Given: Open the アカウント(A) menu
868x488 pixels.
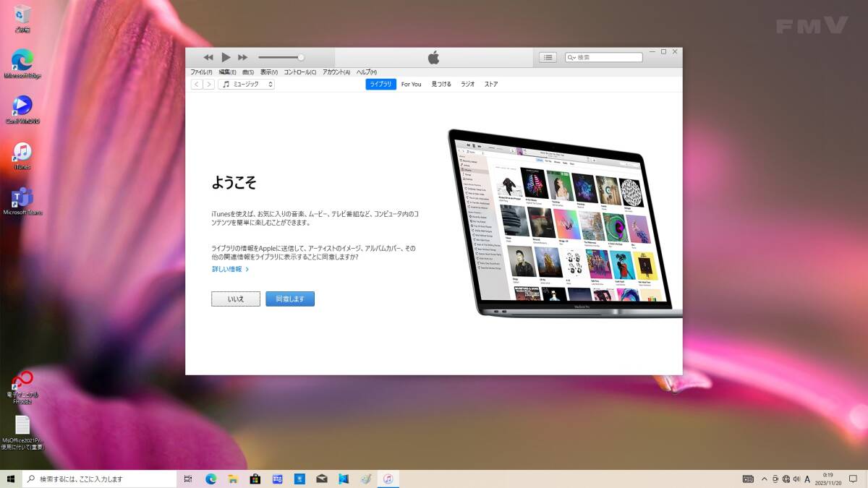Looking at the screenshot, I should [x=336, y=72].
